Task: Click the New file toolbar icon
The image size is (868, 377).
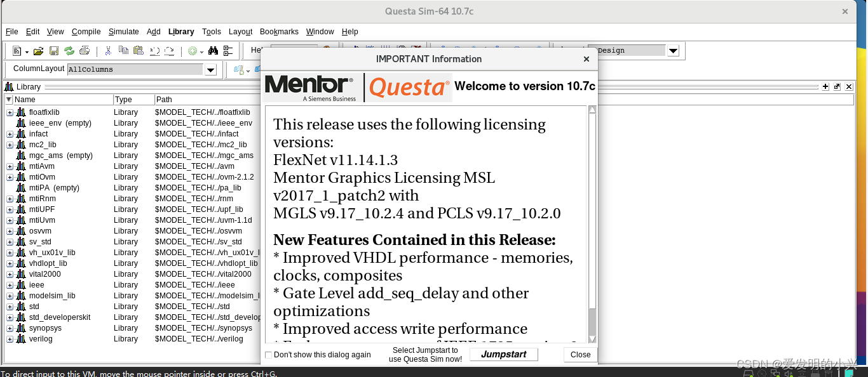Action: click(x=17, y=51)
